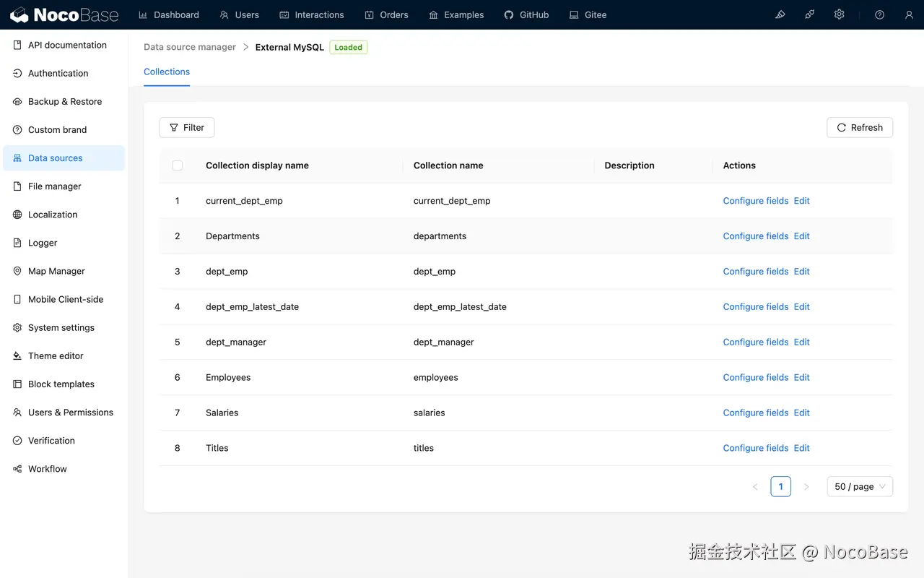Toggle the select-all collections checkbox
The height and width of the screenshot is (578, 924).
[x=178, y=165]
